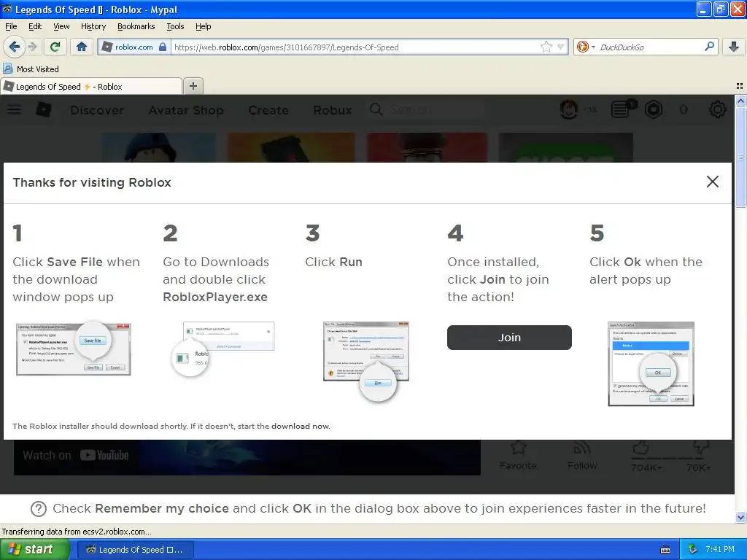This screenshot has height=560, width=747.
Task: Click the Favorite star icon
Action: [518, 448]
